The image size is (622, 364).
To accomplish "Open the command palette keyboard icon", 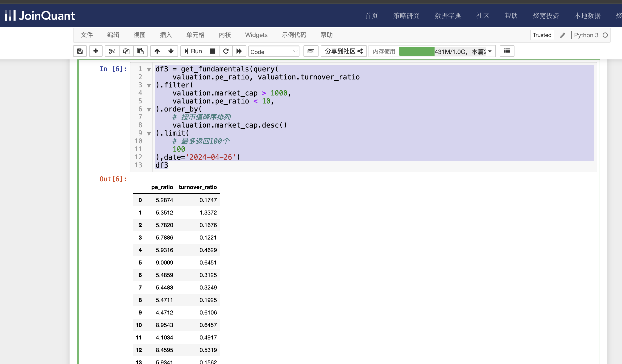I will tap(311, 51).
